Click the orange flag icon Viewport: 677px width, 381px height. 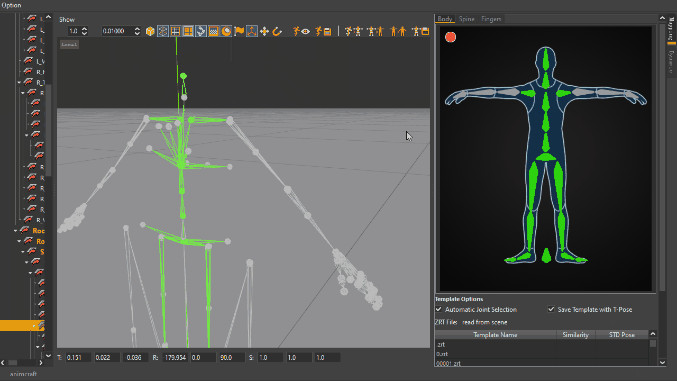pos(239,31)
